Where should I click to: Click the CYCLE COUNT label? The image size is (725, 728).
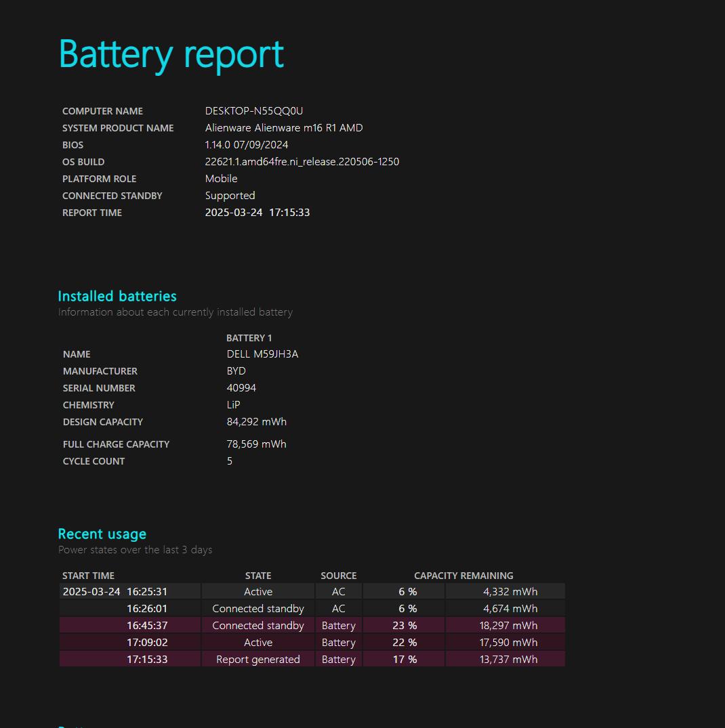(x=94, y=461)
